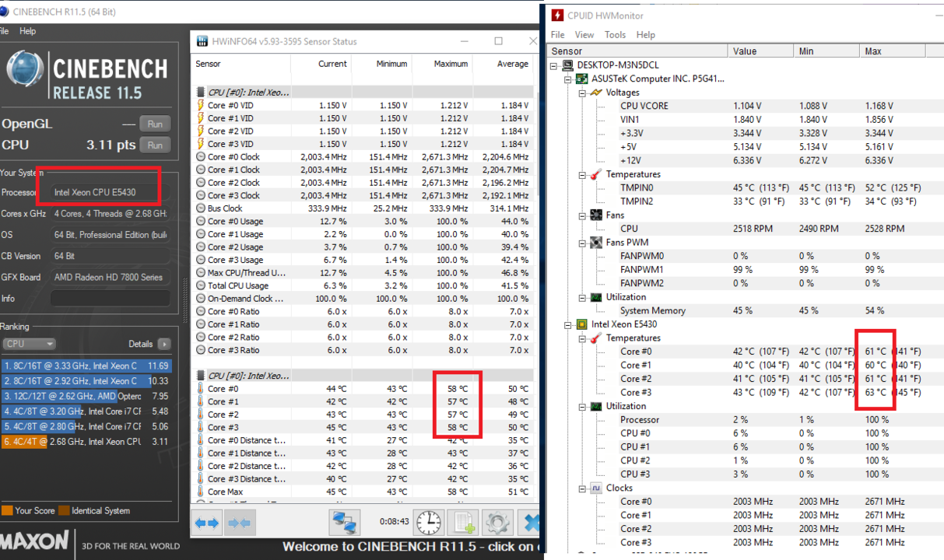Screen dimensions: 944x560
Task: Click the start logging sheet icon in HWiNFO
Action: click(463, 522)
